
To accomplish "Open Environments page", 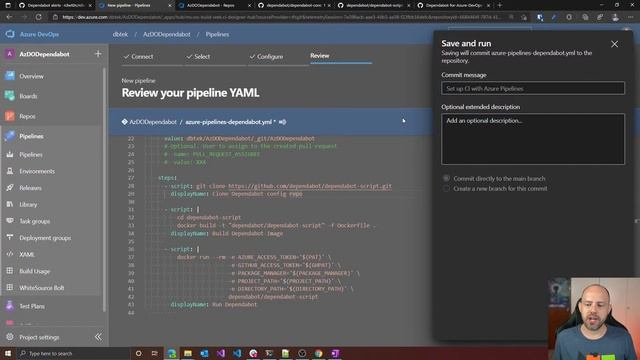I will click(37, 171).
